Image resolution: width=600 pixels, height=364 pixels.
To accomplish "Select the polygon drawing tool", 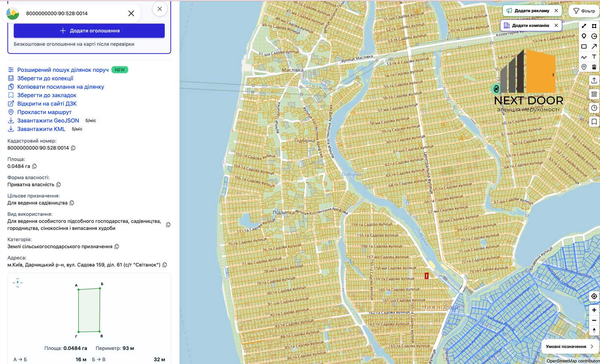I will point(594,26).
